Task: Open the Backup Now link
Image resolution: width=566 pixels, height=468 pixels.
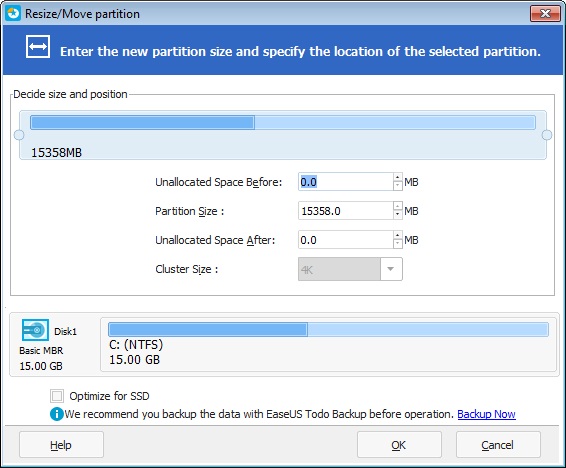Action: point(486,414)
